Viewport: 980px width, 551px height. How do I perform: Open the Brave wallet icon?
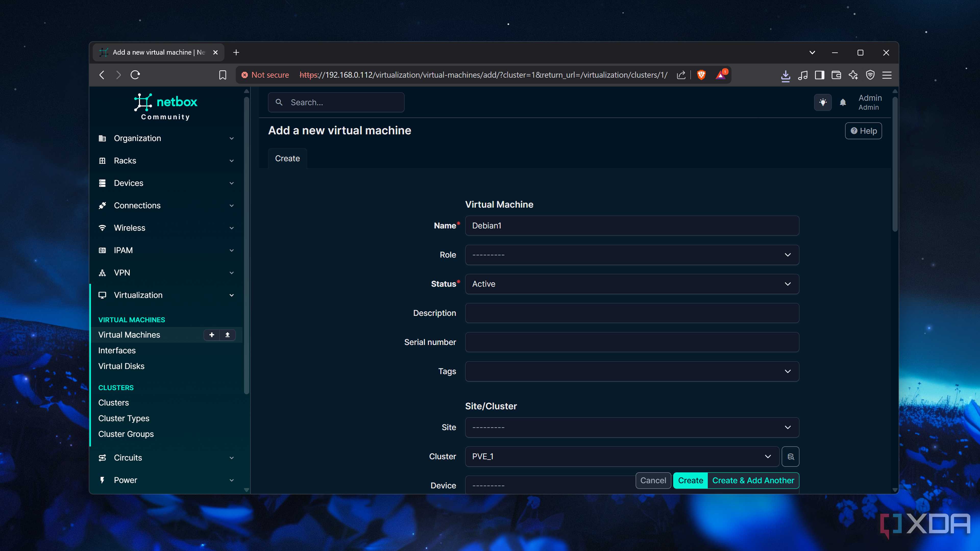coord(836,75)
